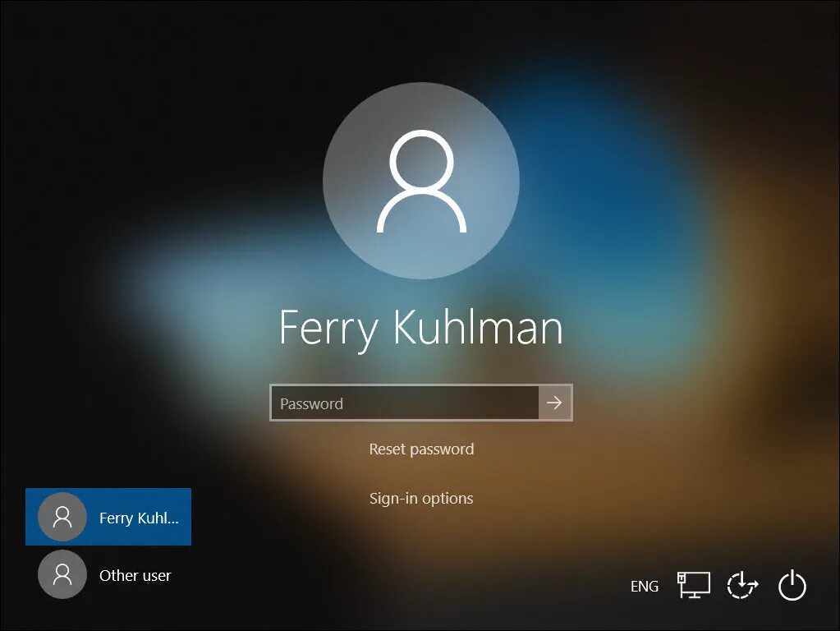The width and height of the screenshot is (840, 631).
Task: Open shutdown options with the power icon
Action: (791, 586)
